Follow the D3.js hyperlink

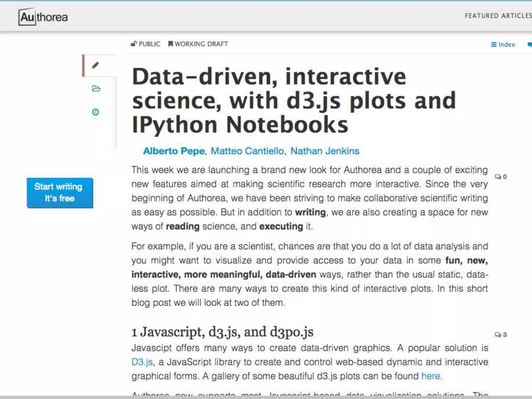142,362
